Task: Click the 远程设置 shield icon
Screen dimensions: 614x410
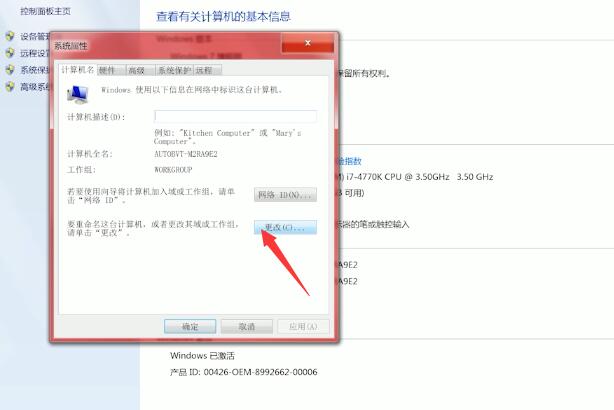Action: 10,53
